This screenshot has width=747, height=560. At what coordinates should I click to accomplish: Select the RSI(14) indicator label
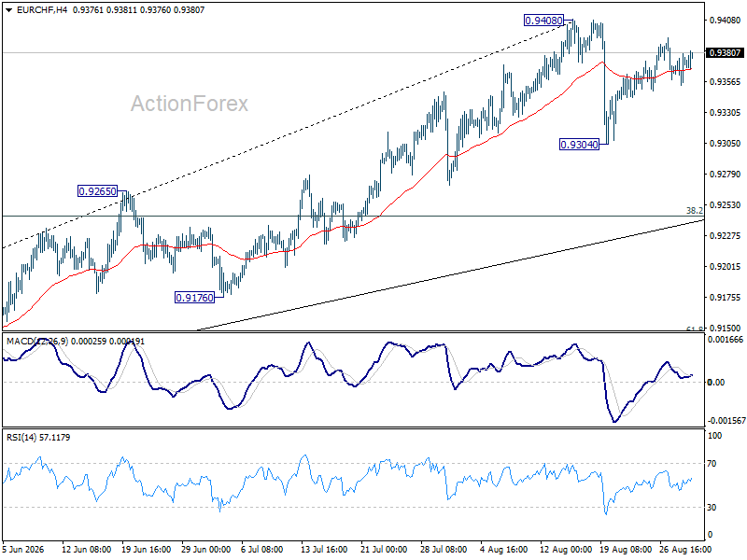point(21,437)
